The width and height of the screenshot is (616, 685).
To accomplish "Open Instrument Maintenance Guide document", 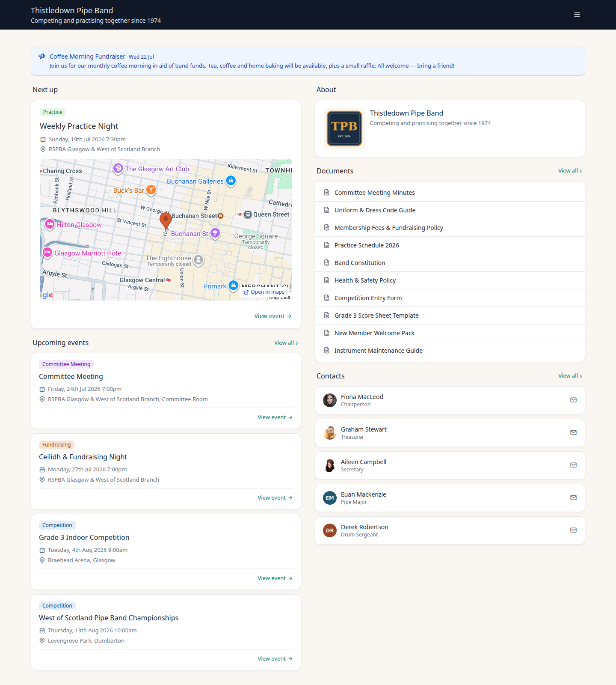I will [450, 351].
